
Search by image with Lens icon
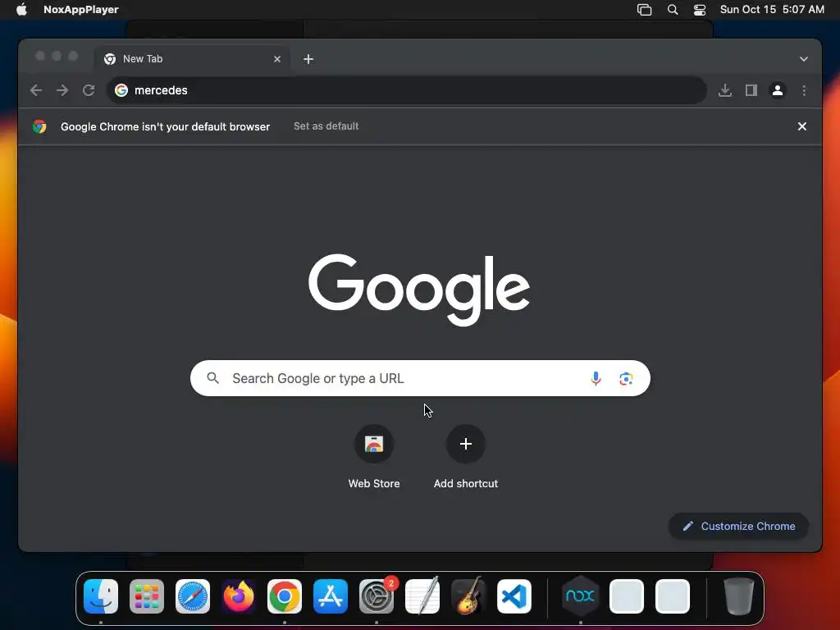(626, 379)
